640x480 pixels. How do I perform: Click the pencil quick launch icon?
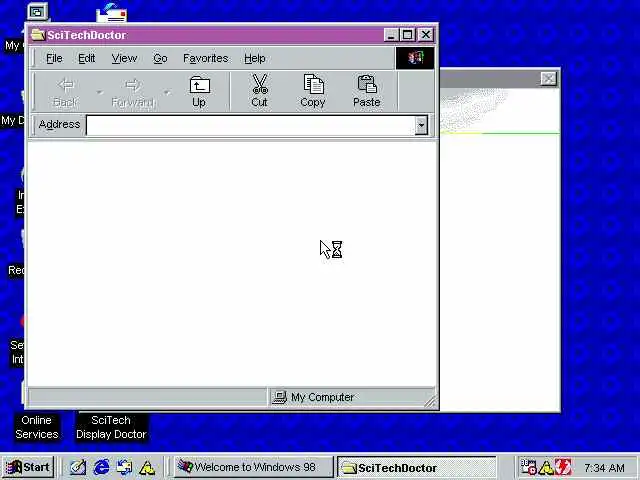pos(78,467)
